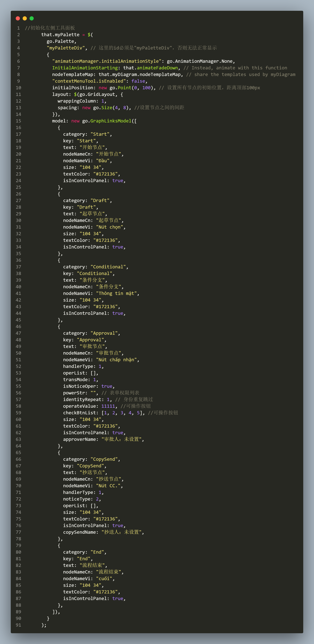Click the green maximize window dot
Screen dimensions: 314x644
pos(32,18)
